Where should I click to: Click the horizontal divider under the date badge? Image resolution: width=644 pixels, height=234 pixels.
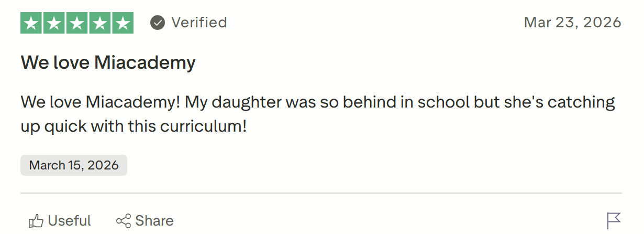coord(321,193)
